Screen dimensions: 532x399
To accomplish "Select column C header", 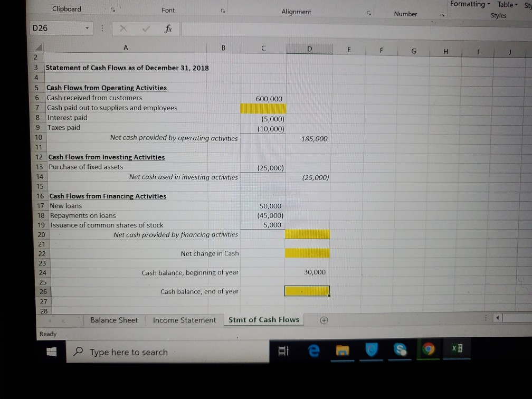I will pyautogui.click(x=263, y=49).
